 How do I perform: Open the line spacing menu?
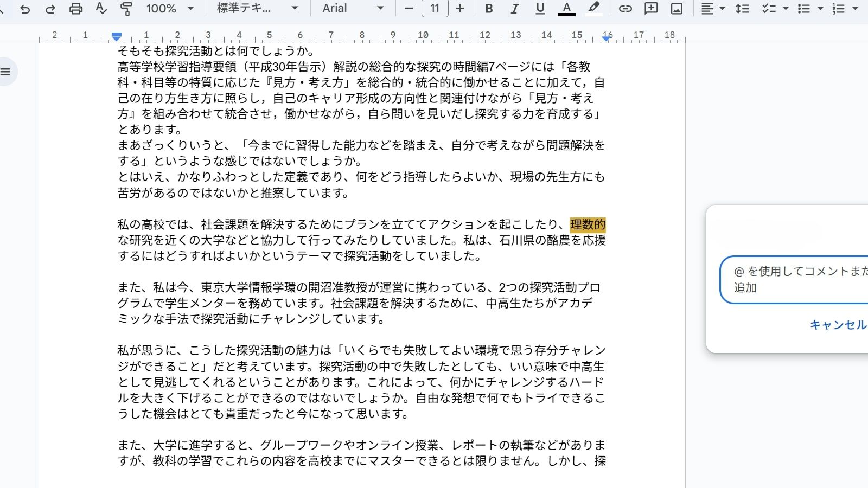(742, 9)
